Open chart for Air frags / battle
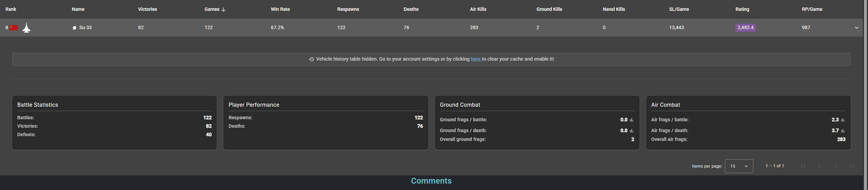The width and height of the screenshot is (868, 190). coord(843,120)
